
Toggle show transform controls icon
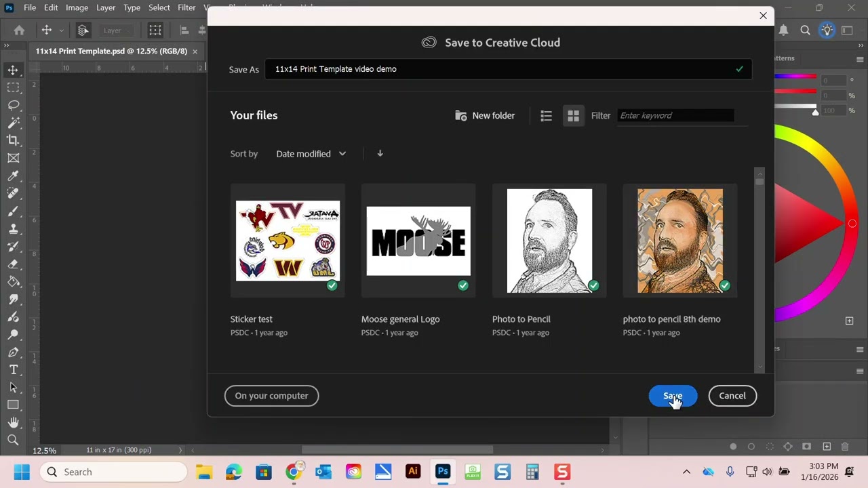(155, 30)
